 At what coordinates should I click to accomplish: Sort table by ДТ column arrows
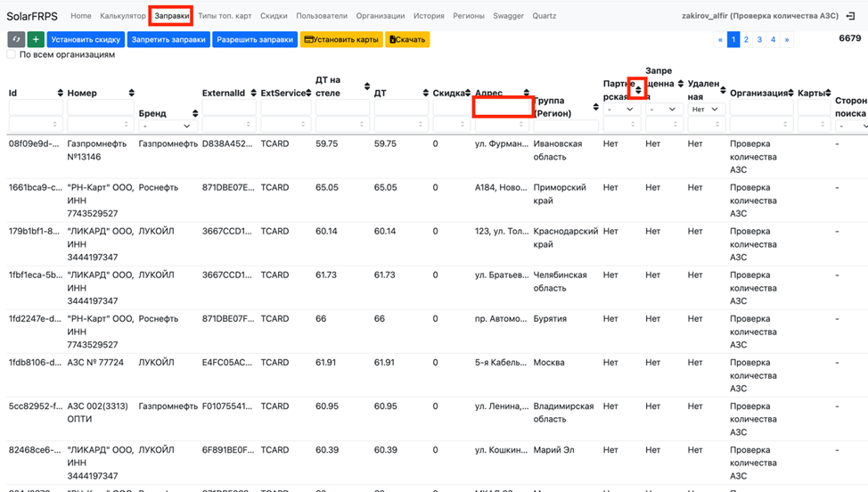(425, 93)
